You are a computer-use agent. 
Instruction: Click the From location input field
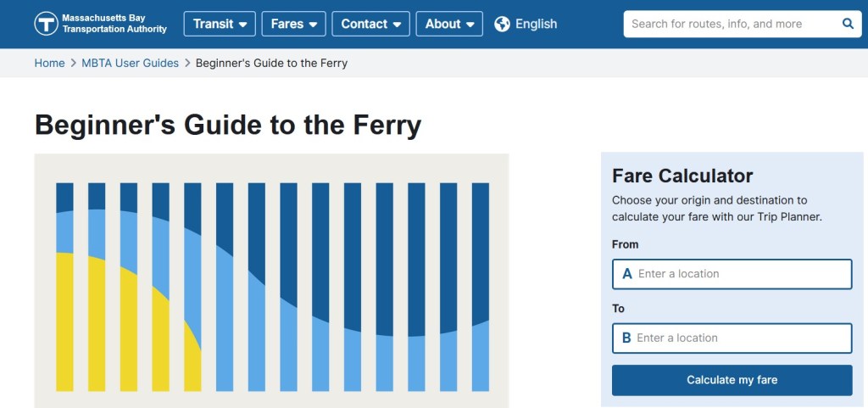tap(741, 274)
